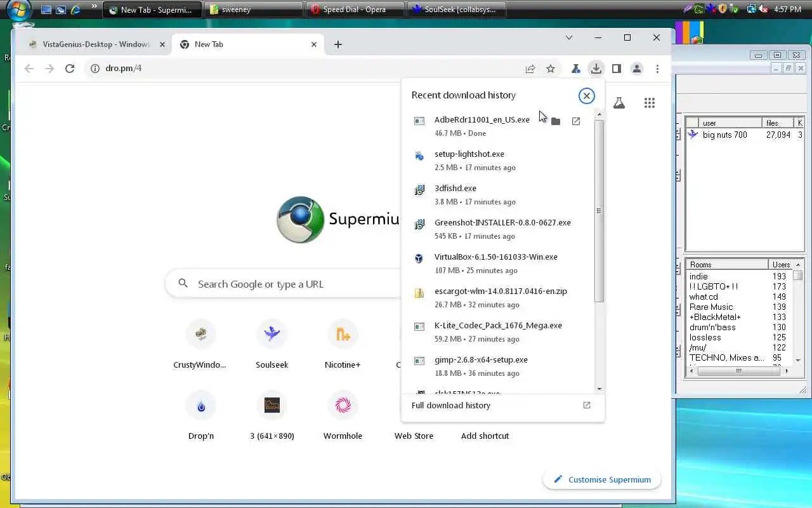Close the Recent download history popup
812x508 pixels.
click(x=586, y=96)
